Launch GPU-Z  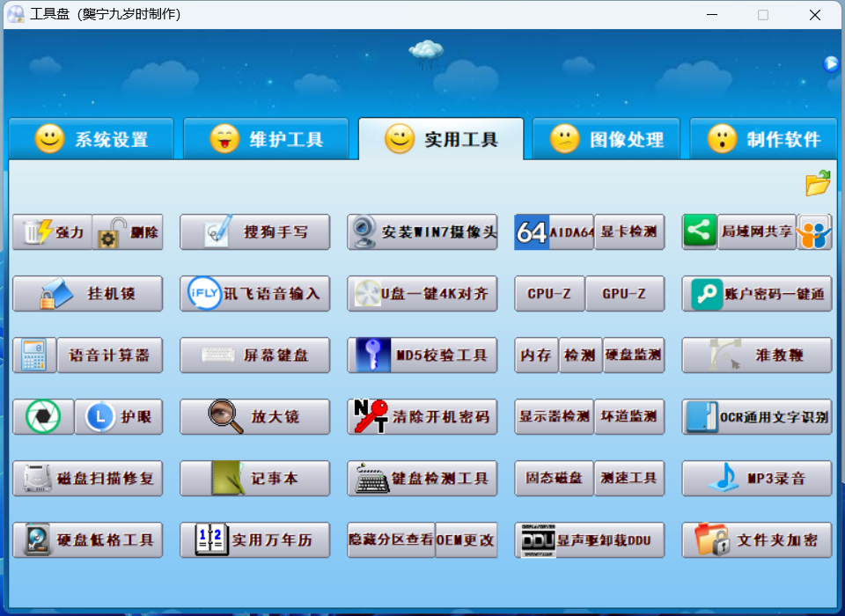click(624, 294)
